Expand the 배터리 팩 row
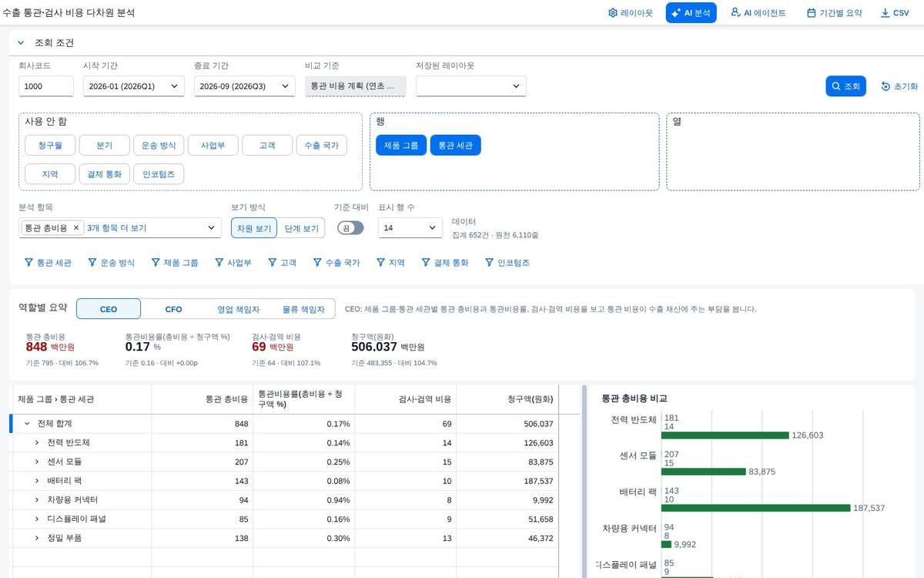 37,481
